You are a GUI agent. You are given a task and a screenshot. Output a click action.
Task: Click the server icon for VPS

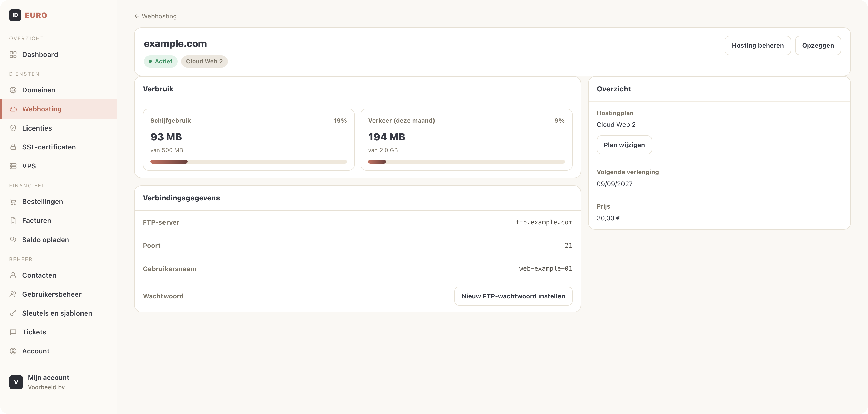tap(13, 166)
